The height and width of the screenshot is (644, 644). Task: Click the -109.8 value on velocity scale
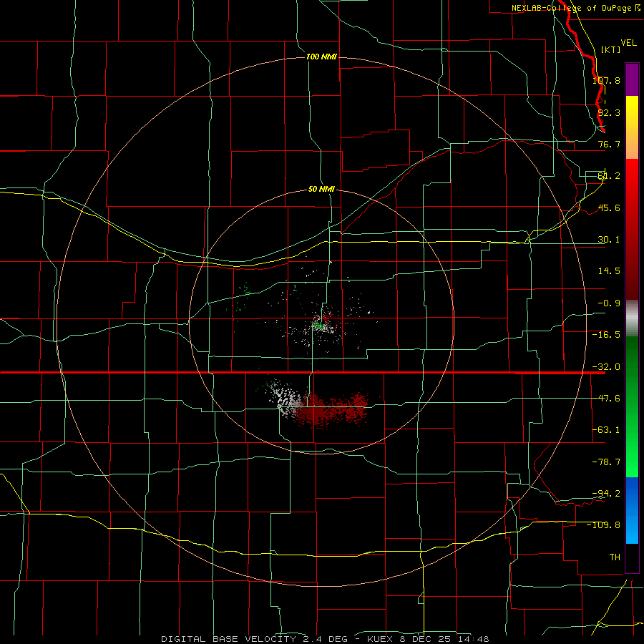(604, 525)
